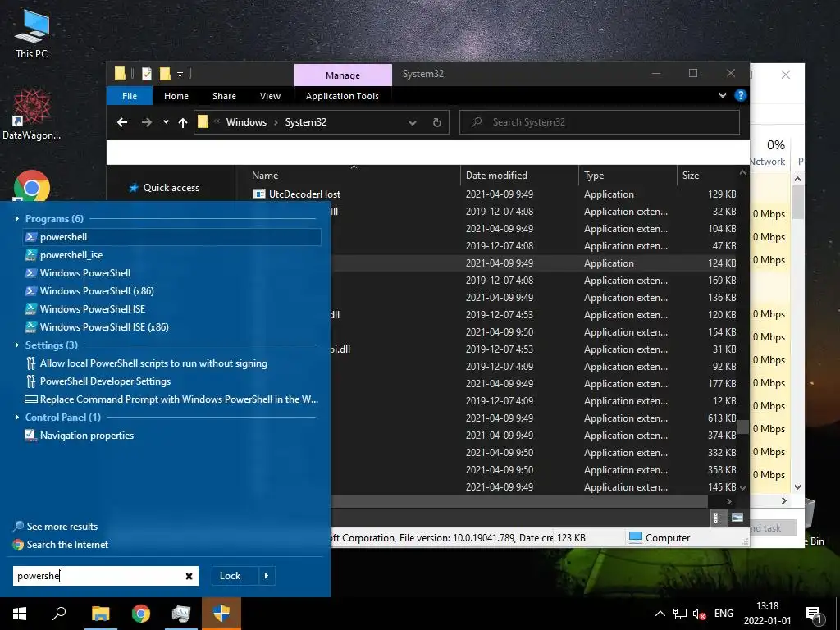Click the file list vertical scrollbar thumb
Viewport: 840px width, 630px height.
[x=742, y=427]
